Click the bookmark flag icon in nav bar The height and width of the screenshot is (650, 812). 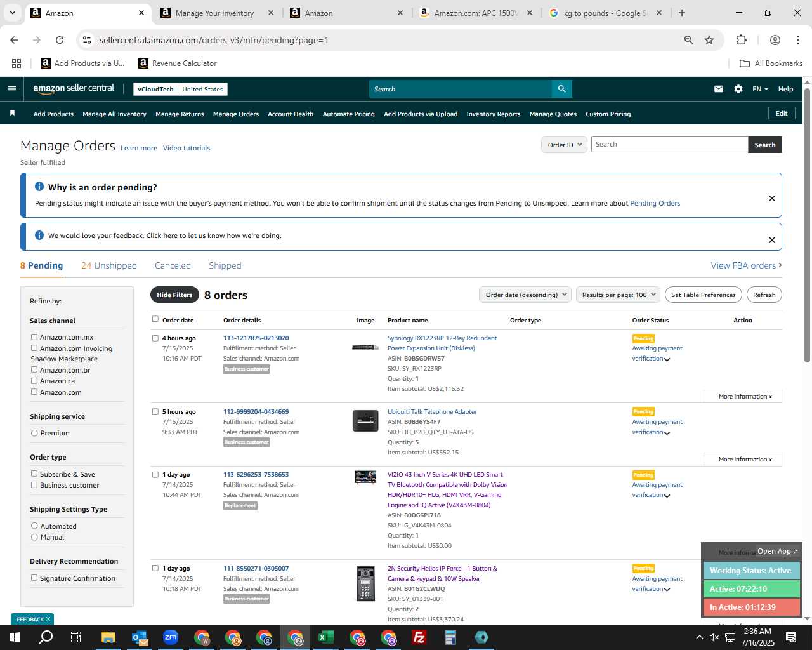(x=12, y=114)
